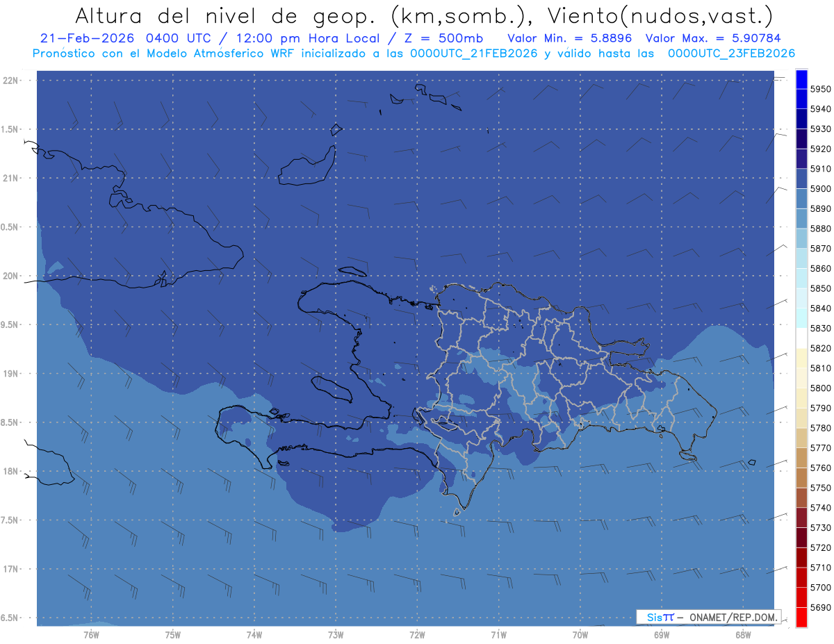Click the 69W longitude axis label

(x=662, y=635)
